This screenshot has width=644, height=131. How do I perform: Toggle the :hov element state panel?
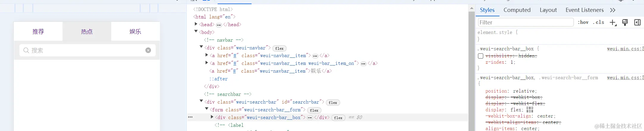coord(583,22)
